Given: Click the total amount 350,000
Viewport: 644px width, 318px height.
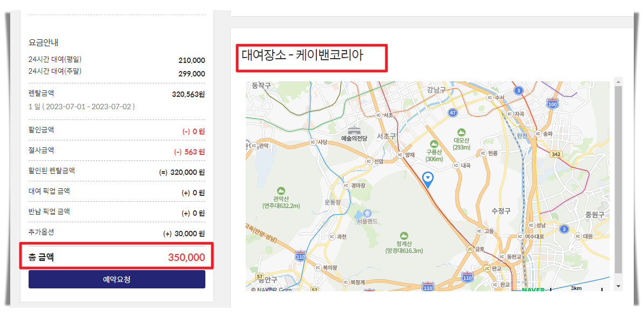Looking at the screenshot, I should coord(186,258).
